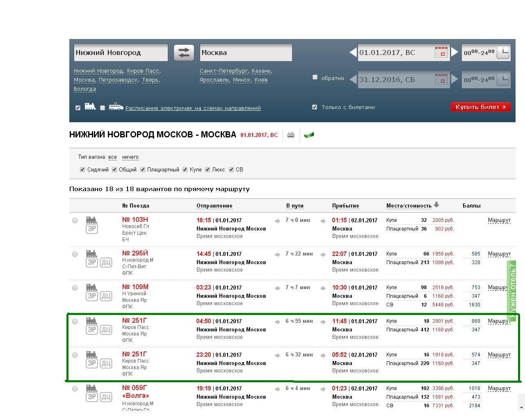Go to previous departure date arrow
The image size is (525, 420).
coord(353,52)
